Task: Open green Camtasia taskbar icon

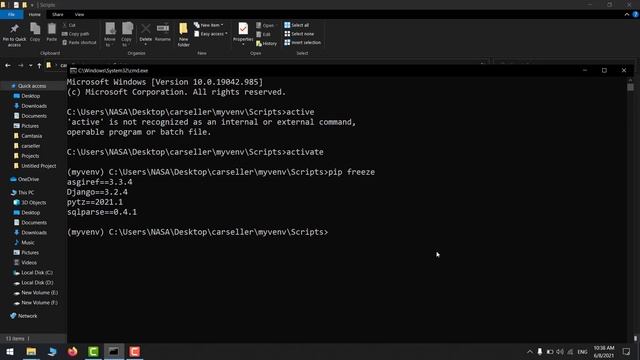Action: pos(93,351)
